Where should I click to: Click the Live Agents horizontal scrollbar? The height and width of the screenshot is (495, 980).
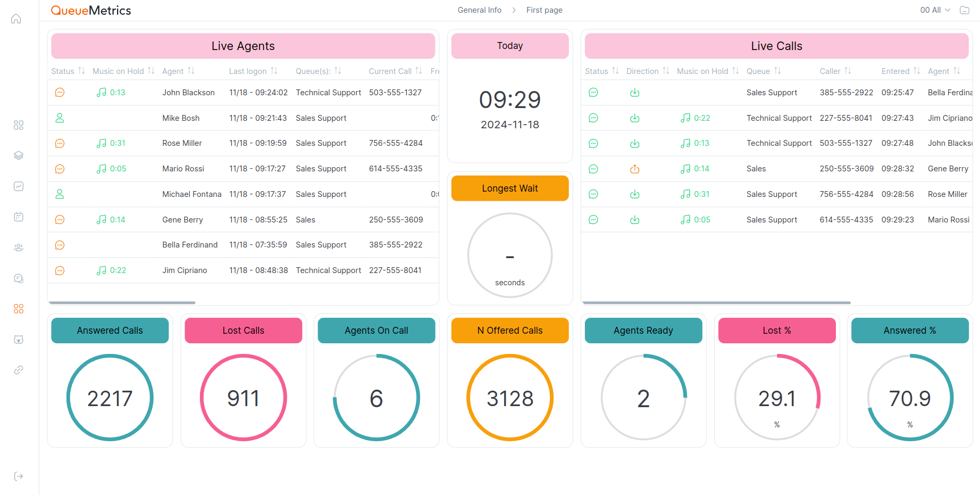click(122, 302)
